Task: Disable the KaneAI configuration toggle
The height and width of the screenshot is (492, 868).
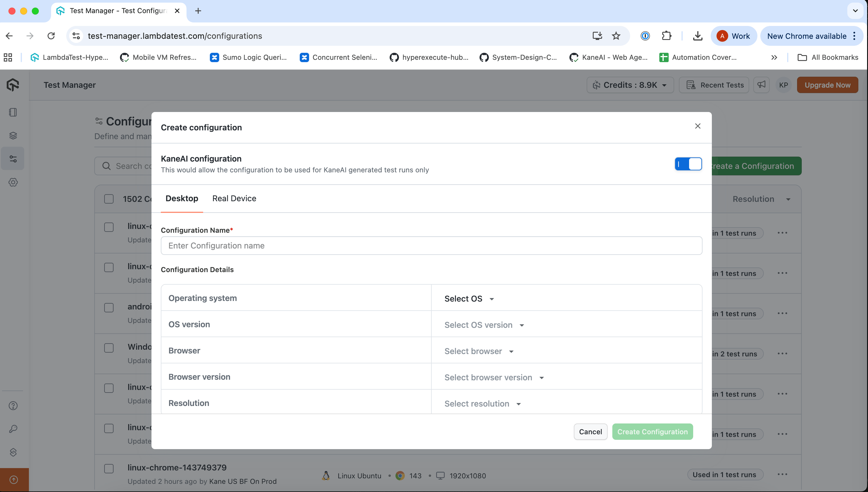Action: pos(689,164)
